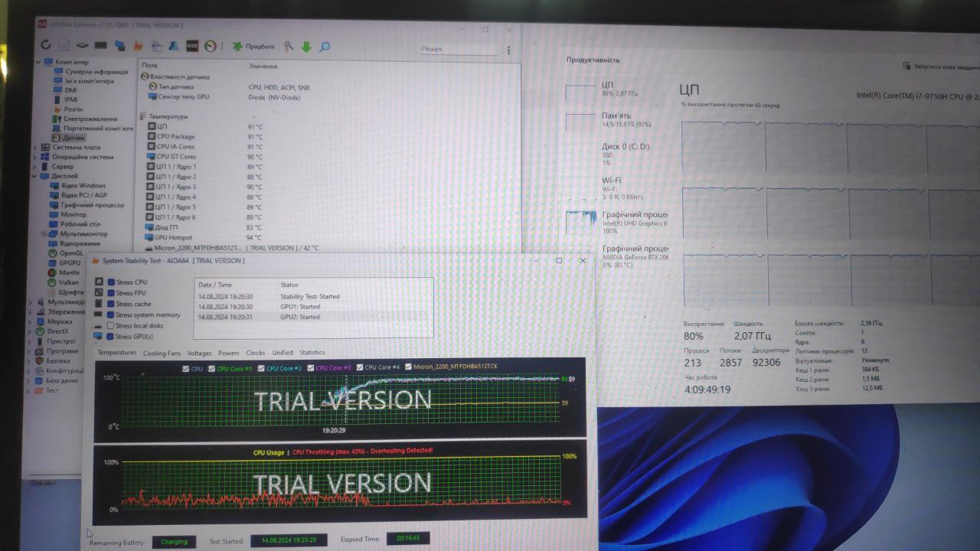Uncheck CPU Core #4 graph checkbox
Viewport: 980px width, 551px height.
click(360, 367)
